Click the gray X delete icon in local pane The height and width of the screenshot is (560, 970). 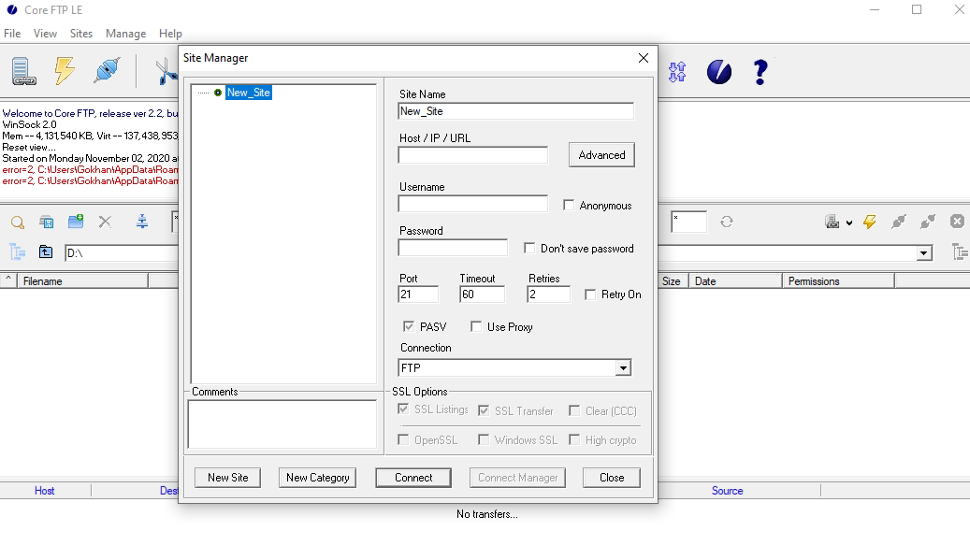coord(105,222)
